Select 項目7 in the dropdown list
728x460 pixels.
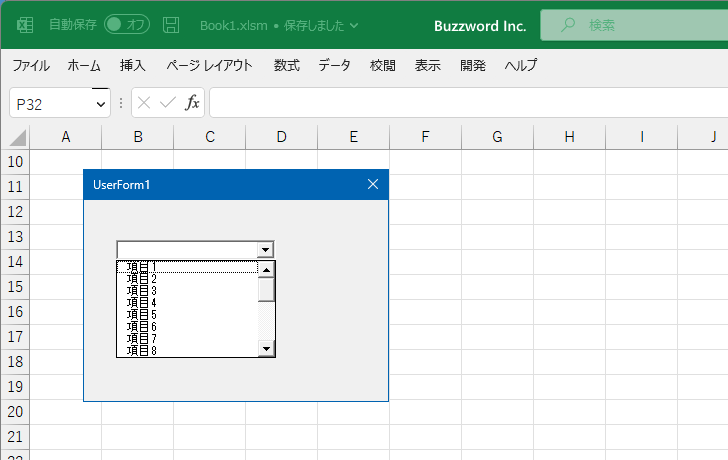pyautogui.click(x=188, y=339)
